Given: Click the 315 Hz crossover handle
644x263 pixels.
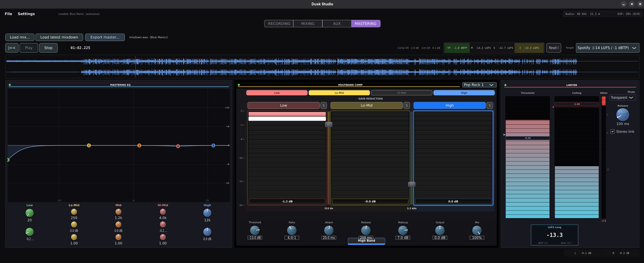Looking at the screenshot, I should pos(329,124).
